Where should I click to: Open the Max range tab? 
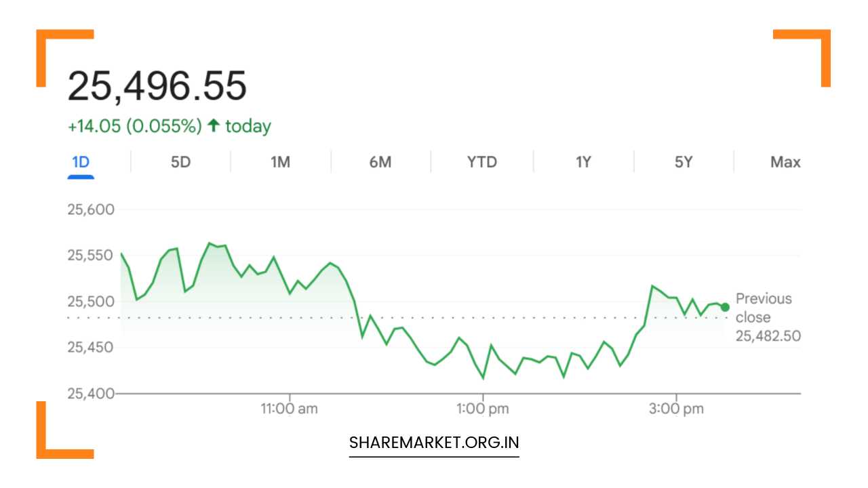(785, 162)
